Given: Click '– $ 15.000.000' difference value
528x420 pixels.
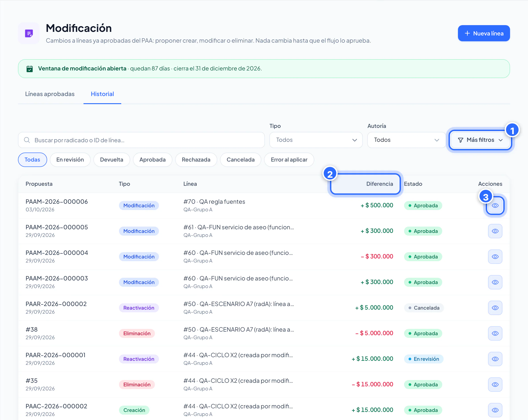Looking at the screenshot, I should (372, 384).
